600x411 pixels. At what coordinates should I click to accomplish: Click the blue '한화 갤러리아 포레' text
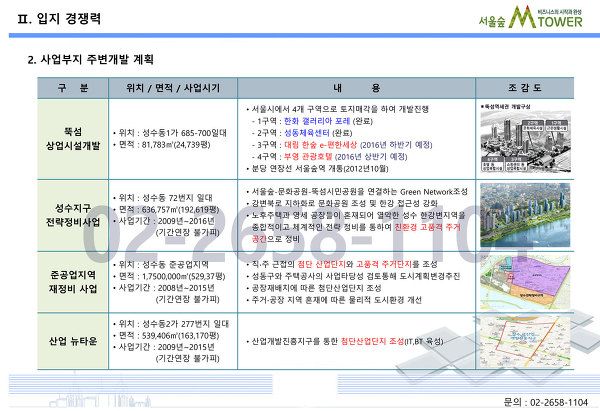point(317,121)
